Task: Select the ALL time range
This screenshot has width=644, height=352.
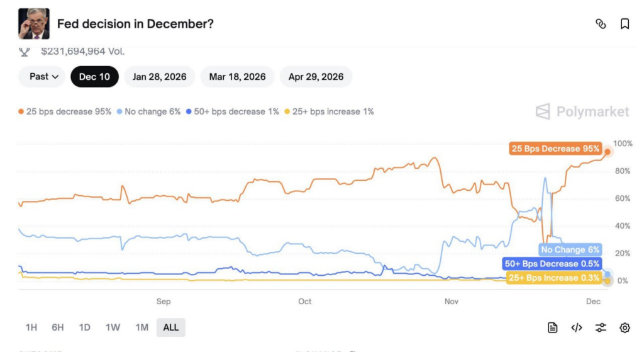Action: 170,327
